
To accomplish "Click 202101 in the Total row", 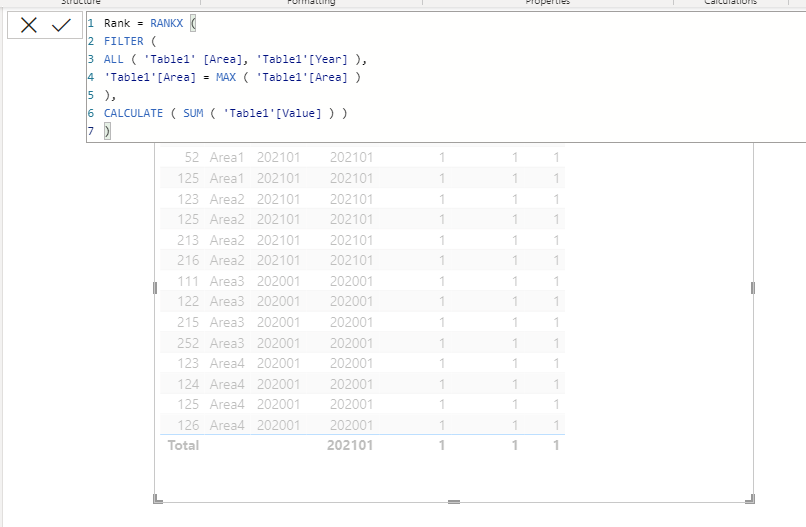I will pos(350,445).
